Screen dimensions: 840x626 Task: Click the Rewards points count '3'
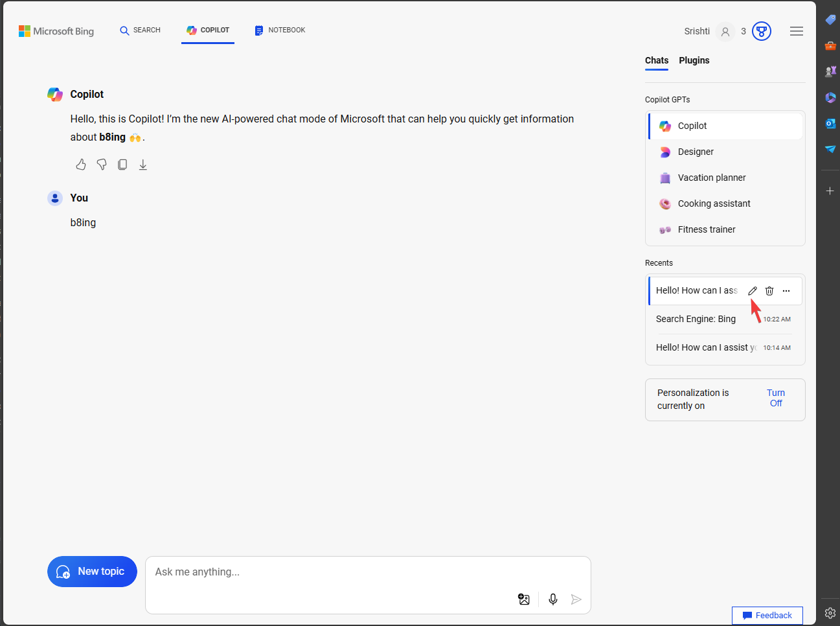[x=744, y=31]
